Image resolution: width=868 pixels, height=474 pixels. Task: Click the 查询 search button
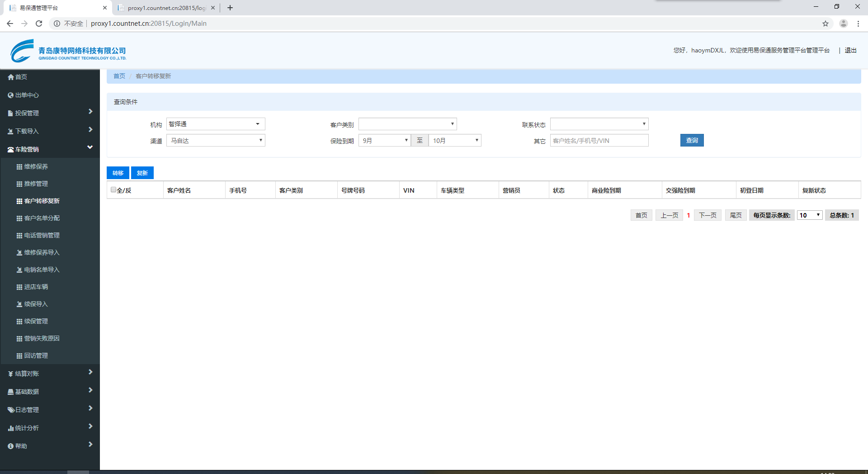(692, 141)
